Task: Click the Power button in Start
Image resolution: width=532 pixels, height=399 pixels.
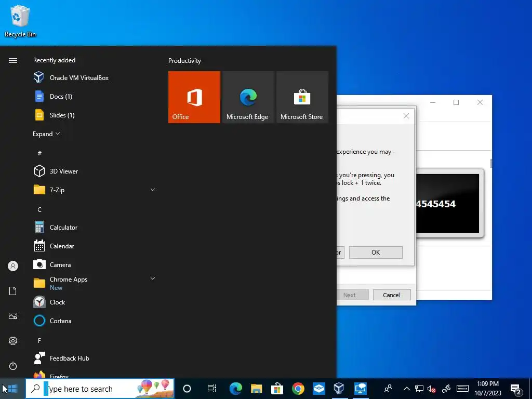Action: pyautogui.click(x=13, y=366)
